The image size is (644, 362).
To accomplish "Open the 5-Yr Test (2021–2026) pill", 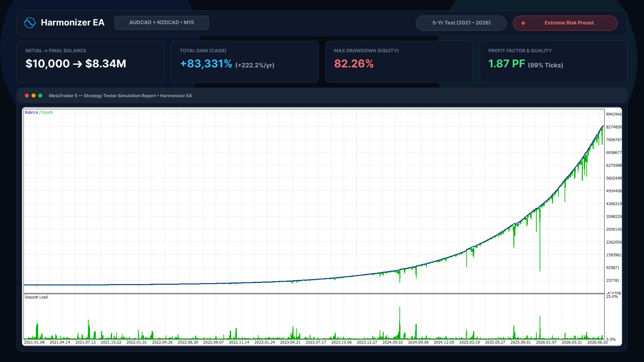I will (461, 23).
